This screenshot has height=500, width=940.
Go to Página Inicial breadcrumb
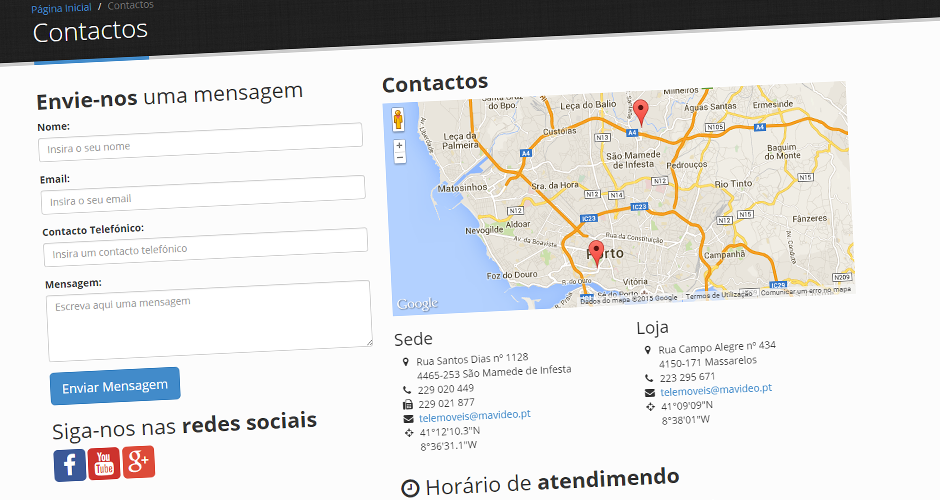pos(61,8)
